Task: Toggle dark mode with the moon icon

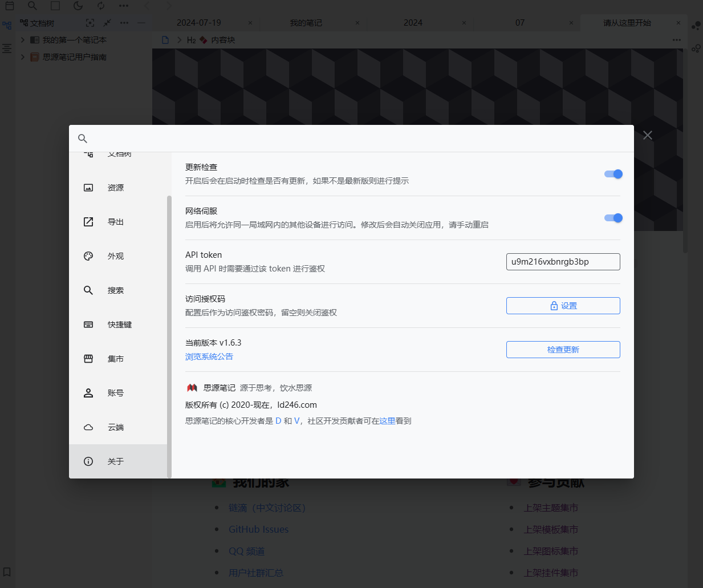Action: tap(78, 6)
